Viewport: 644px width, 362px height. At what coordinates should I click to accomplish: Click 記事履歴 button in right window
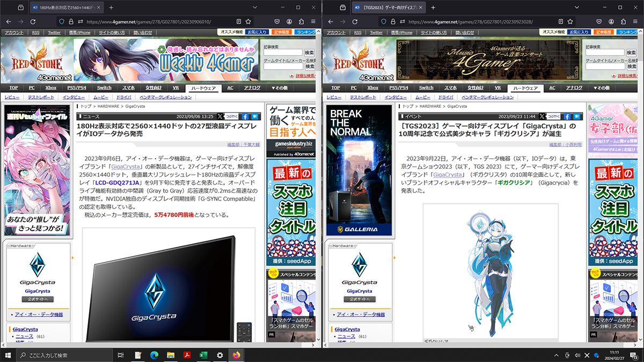604,32
